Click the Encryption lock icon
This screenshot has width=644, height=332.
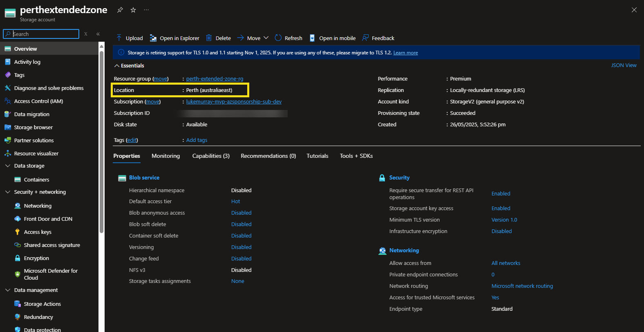tap(17, 258)
